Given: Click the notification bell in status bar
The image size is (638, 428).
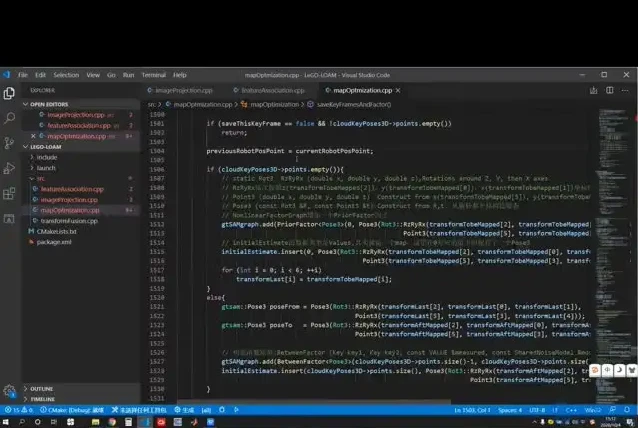Looking at the screenshot, I should [626, 410].
